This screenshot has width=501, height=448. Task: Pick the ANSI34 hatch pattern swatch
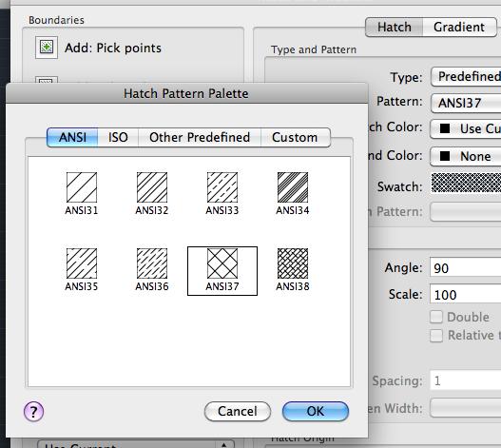click(x=293, y=187)
